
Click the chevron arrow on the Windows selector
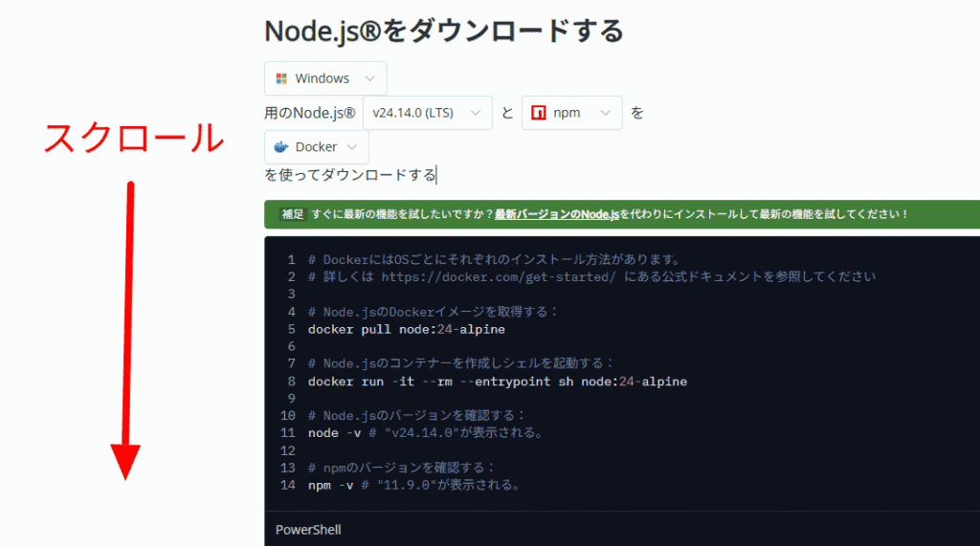tap(369, 78)
